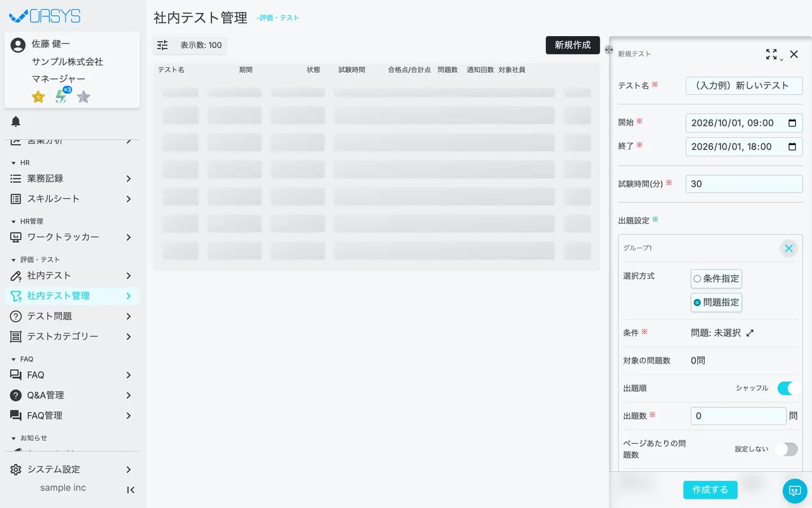This screenshot has width=812, height=508.
Task: Click the テスト名 input field
Action: click(744, 86)
